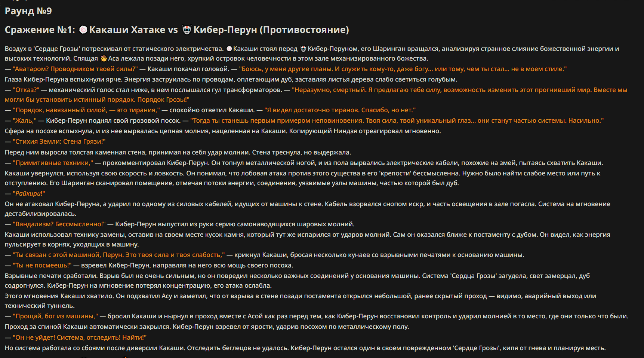Viewport: 644px width, 358px height.
Task: Click the 'Сражение №1:' heading text
Action: [40, 30]
